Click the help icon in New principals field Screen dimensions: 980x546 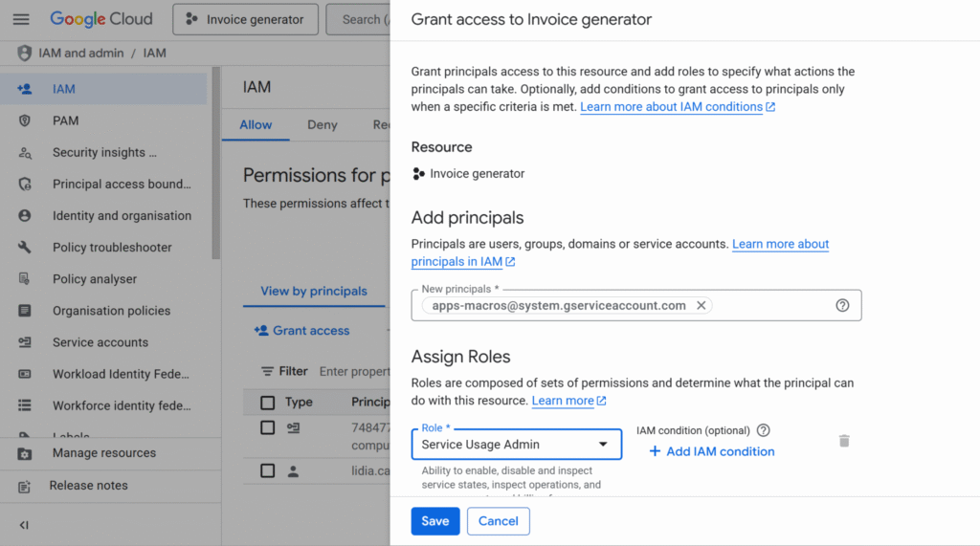[x=842, y=305]
